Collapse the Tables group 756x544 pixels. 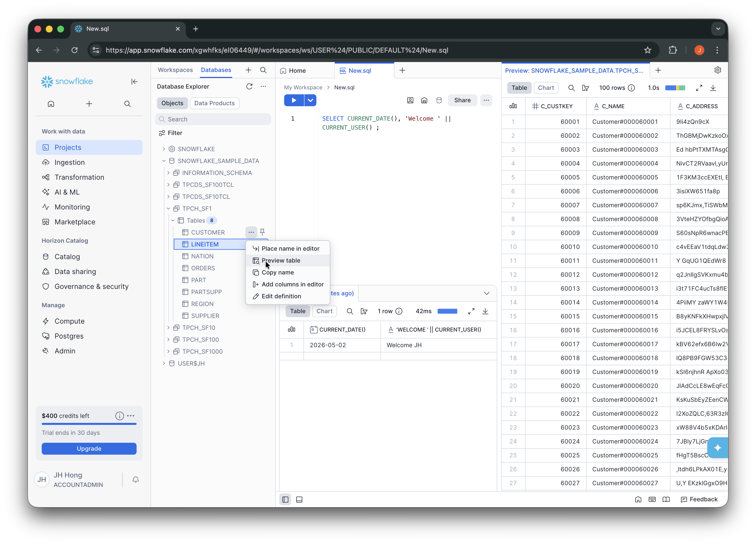(x=173, y=221)
